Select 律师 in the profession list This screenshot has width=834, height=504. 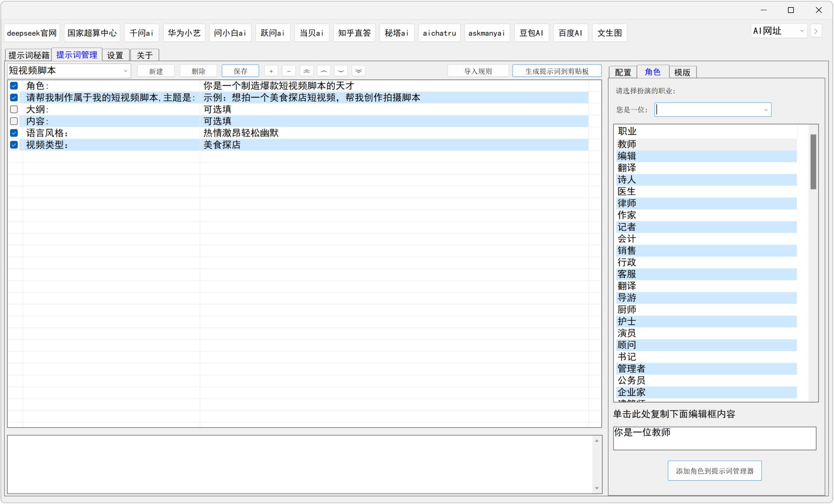707,203
